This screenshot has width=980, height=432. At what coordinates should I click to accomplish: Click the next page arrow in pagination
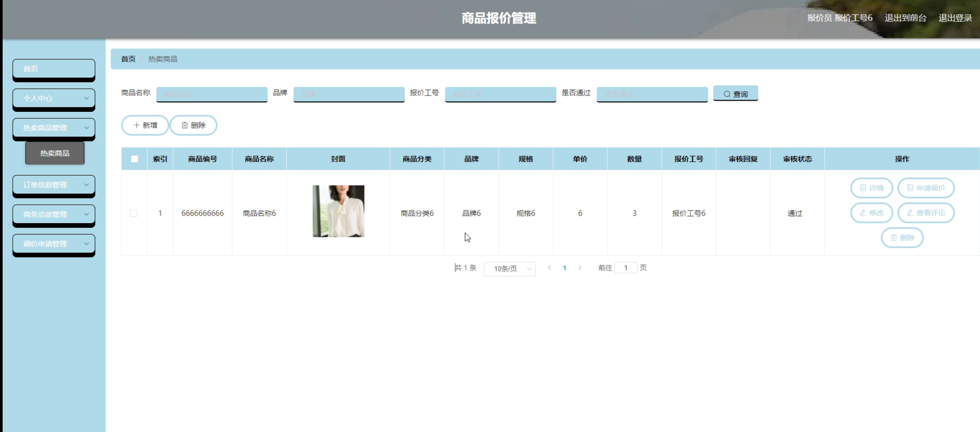[580, 268]
